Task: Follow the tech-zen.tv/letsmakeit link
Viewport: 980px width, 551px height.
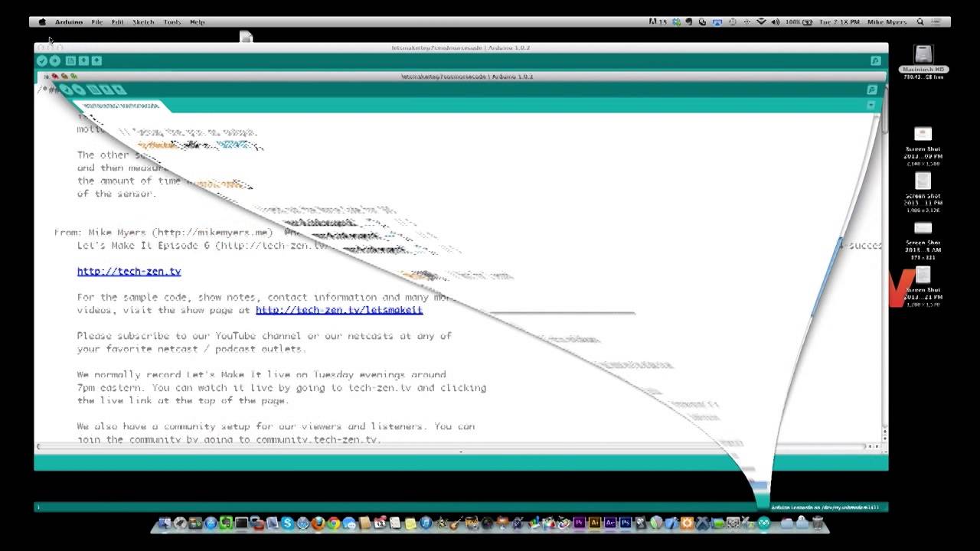Action: click(x=338, y=310)
